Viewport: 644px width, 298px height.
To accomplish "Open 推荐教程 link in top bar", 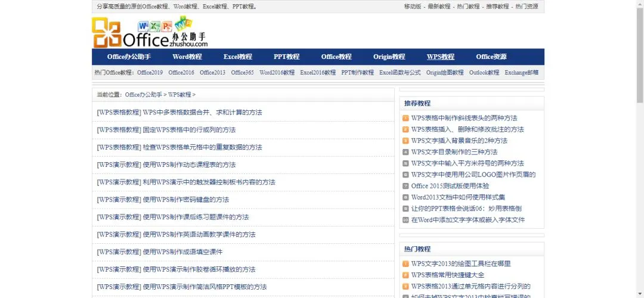I will point(497,7).
